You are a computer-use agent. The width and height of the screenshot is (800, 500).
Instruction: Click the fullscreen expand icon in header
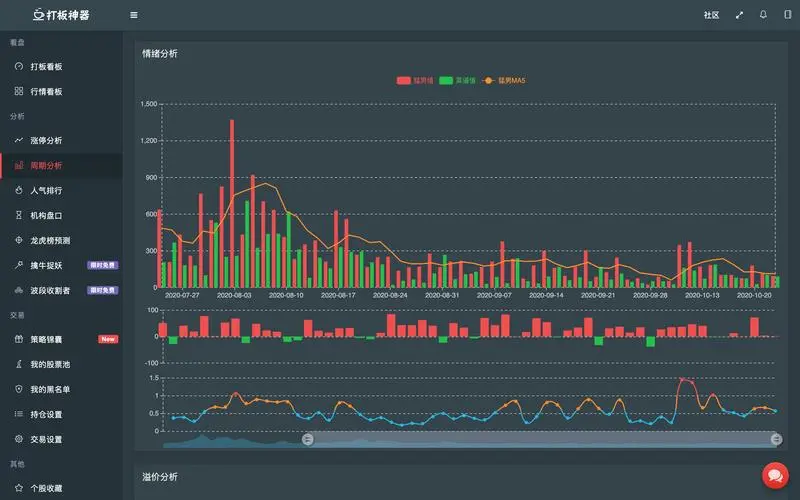click(740, 15)
